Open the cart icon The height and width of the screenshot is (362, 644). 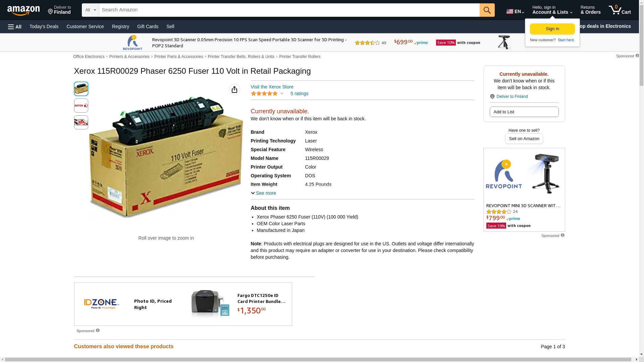coord(620,10)
